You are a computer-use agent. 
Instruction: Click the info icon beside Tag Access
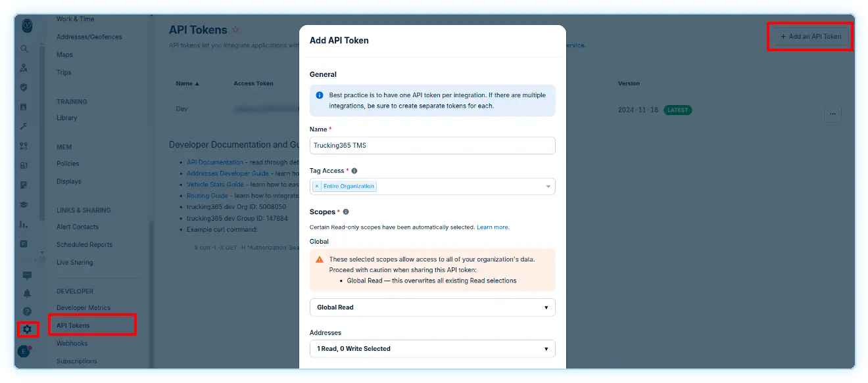tap(354, 171)
